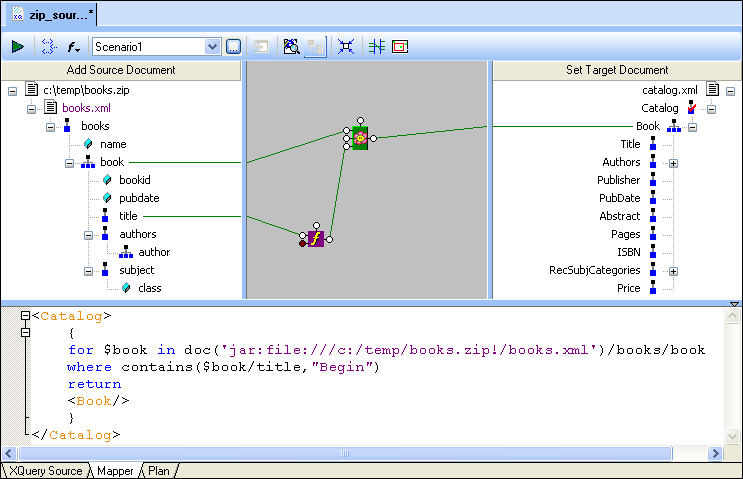Click horizontal scrollbar right arrow
Viewport: 743px width, 479px height.
(715, 453)
